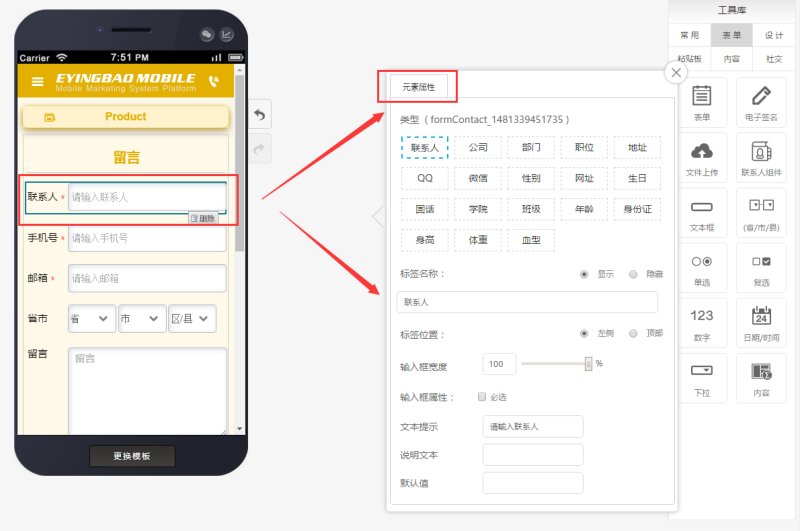This screenshot has width=800, height=531.
Task: Expand the 区/县 district dropdown
Action: 192,318
